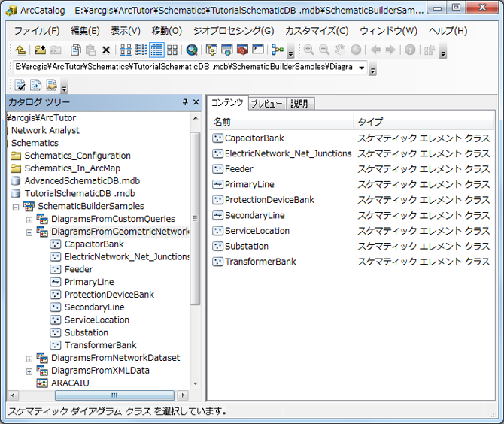Click the Connect To Folder icon
504x424 pixels.
(x=39, y=50)
